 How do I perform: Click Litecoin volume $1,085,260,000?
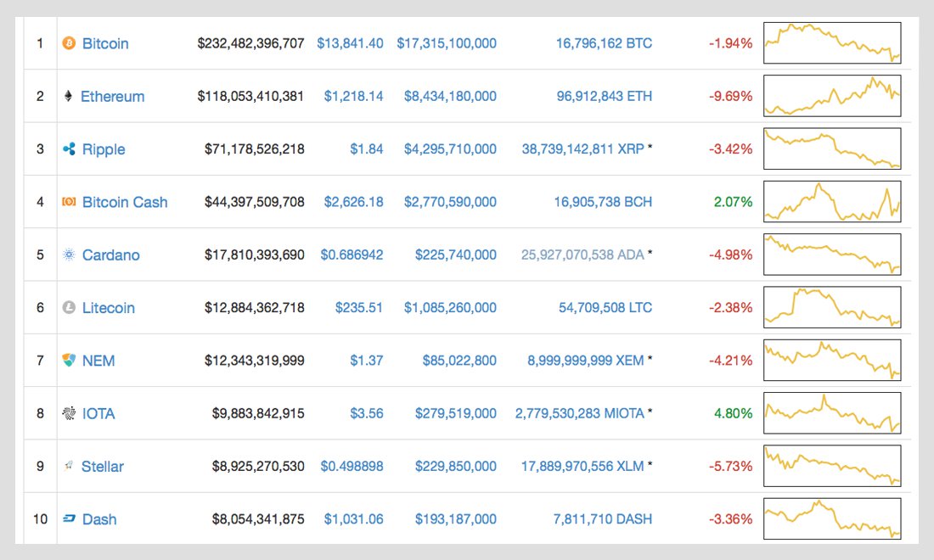[x=450, y=308]
